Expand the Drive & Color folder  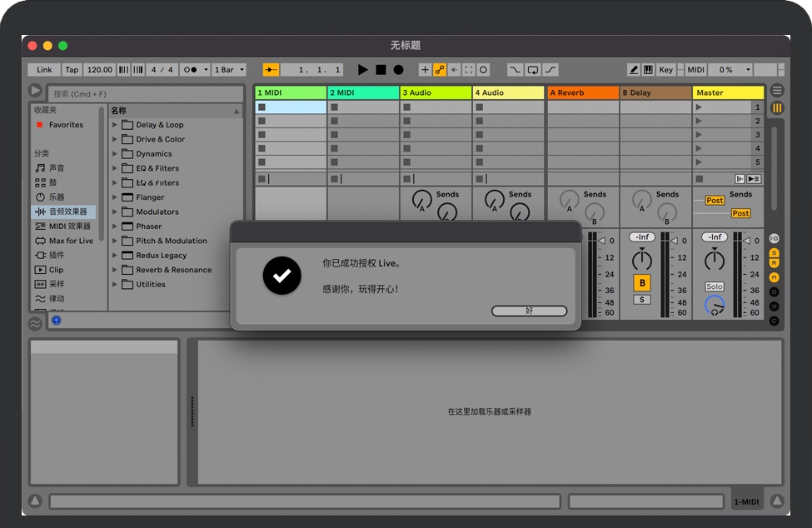114,139
